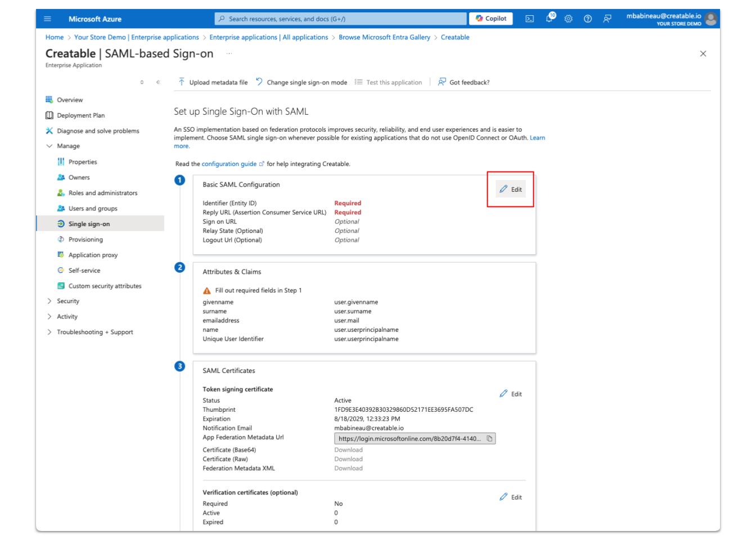
Task: Open the notifications bell
Action: (549, 19)
